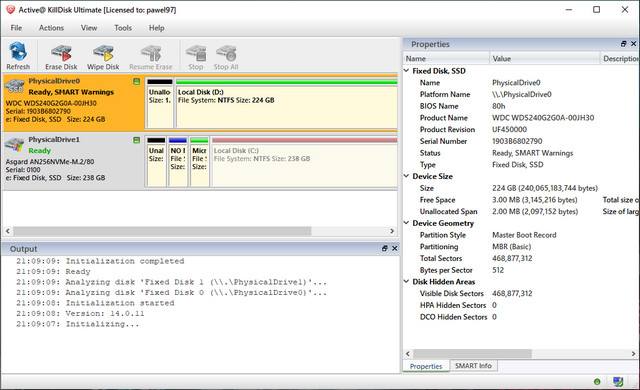
Task: Select the PhysicalDrive1 disk icon
Action: [x=14, y=144]
